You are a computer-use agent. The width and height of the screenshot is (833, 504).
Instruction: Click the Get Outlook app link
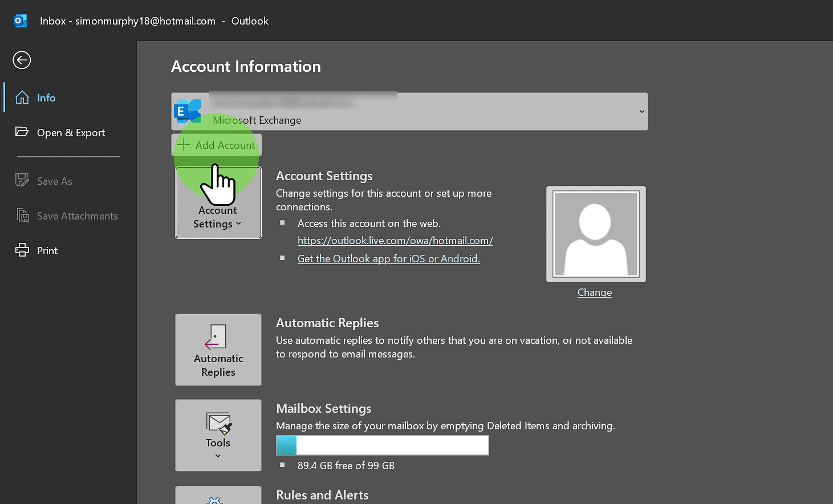(388, 258)
